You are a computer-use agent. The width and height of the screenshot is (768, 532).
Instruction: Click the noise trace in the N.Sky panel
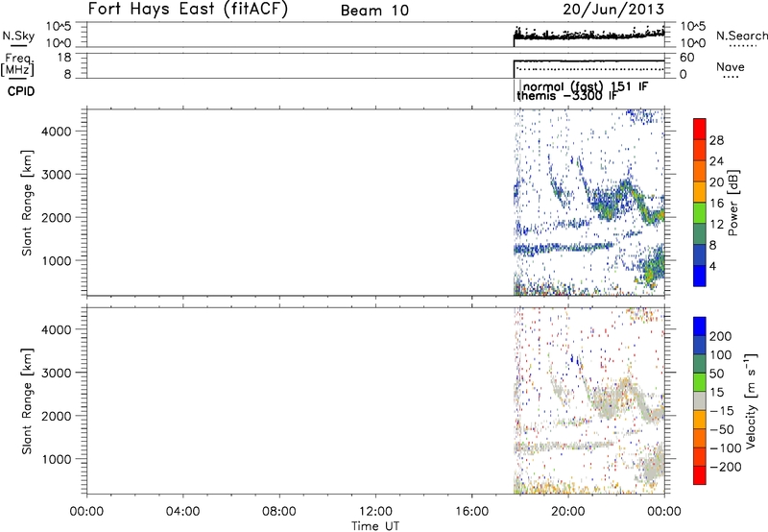(x=588, y=36)
